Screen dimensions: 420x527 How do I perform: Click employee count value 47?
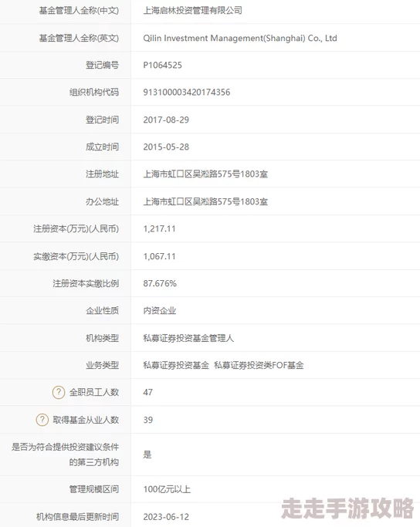(148, 392)
